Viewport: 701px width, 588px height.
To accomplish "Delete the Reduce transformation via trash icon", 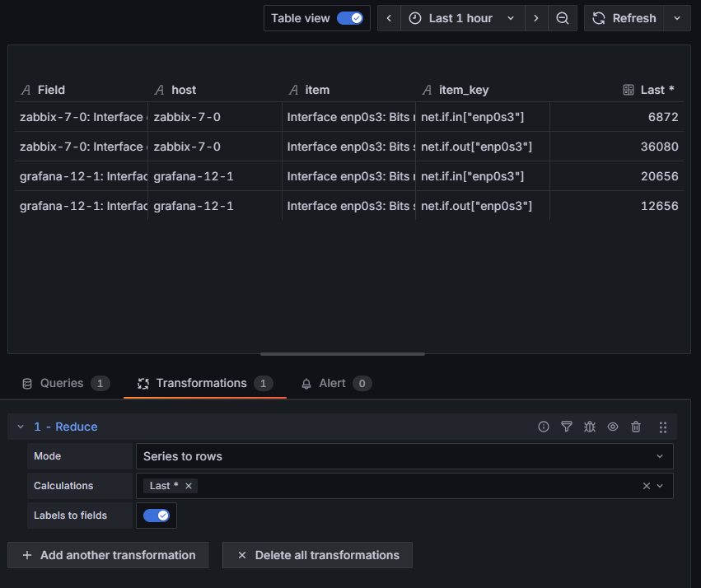I will tap(636, 427).
